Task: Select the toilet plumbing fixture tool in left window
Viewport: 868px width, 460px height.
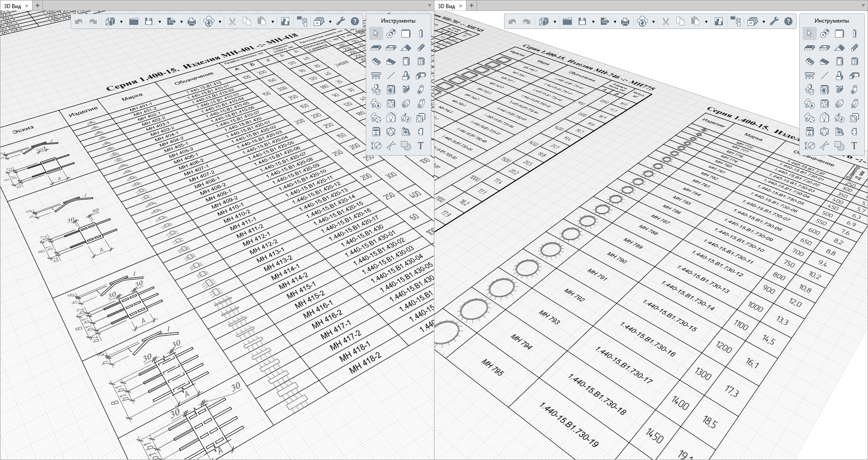Action: pyautogui.click(x=376, y=90)
